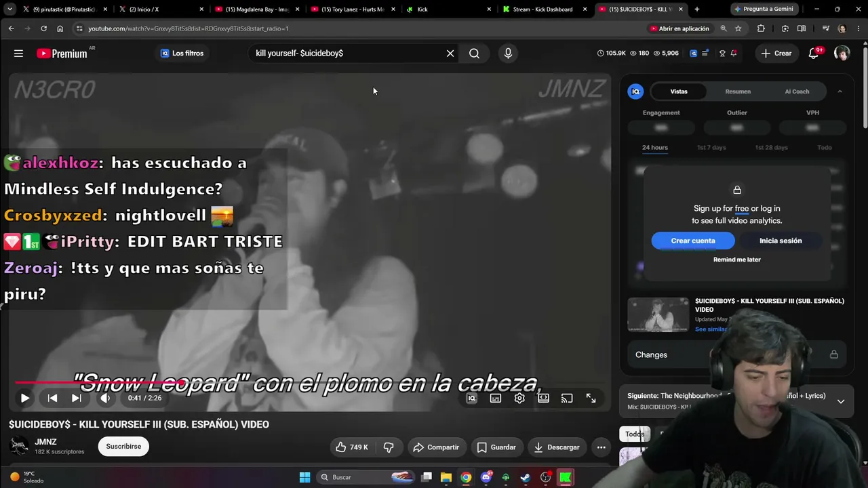The height and width of the screenshot is (488, 868).
Task: Select the 24 hours range tab
Action: pos(655,148)
